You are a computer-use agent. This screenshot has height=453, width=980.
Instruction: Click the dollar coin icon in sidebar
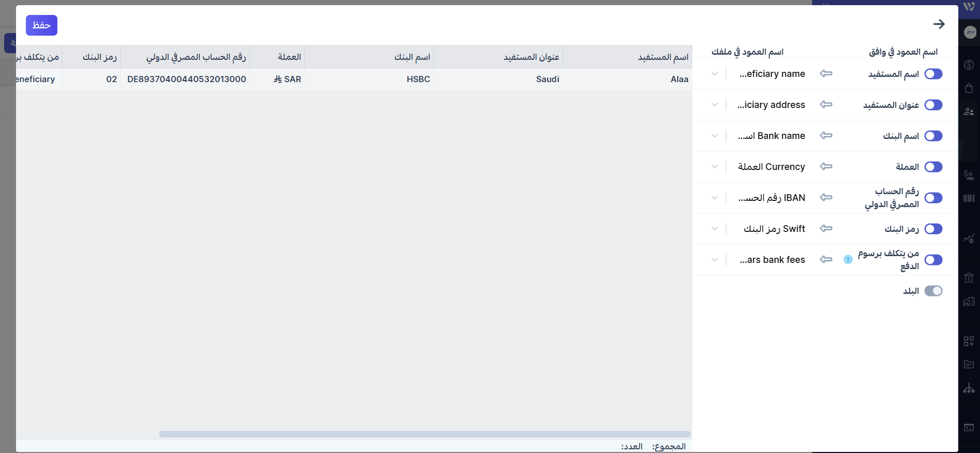(969, 65)
